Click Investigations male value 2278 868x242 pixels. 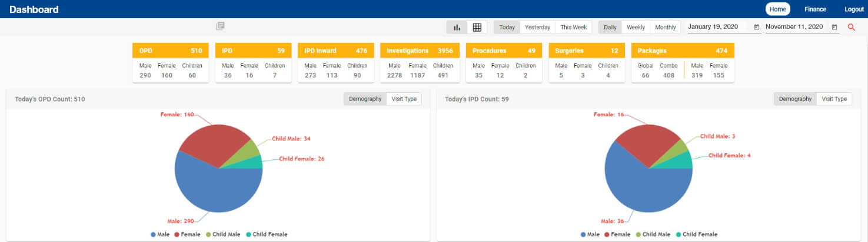pyautogui.click(x=395, y=75)
